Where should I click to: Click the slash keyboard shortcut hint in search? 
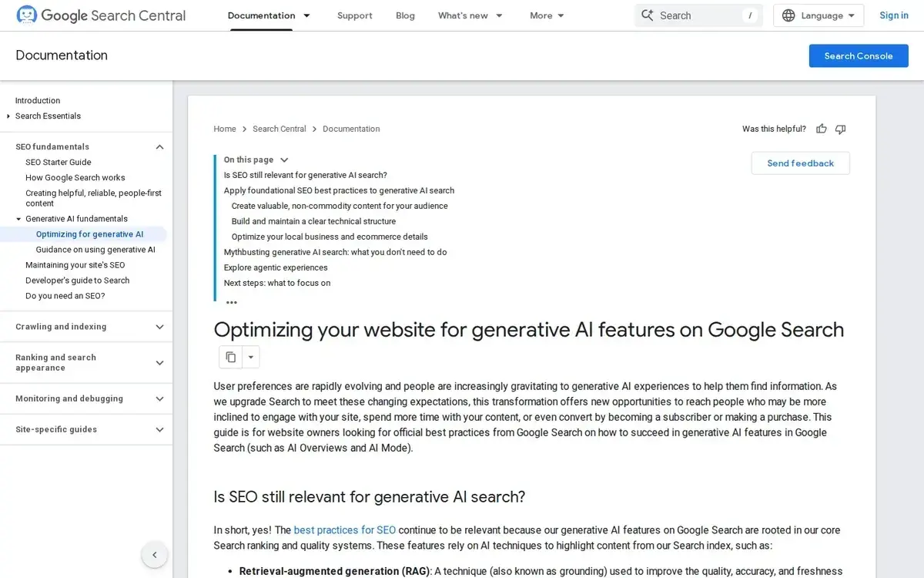pyautogui.click(x=750, y=15)
